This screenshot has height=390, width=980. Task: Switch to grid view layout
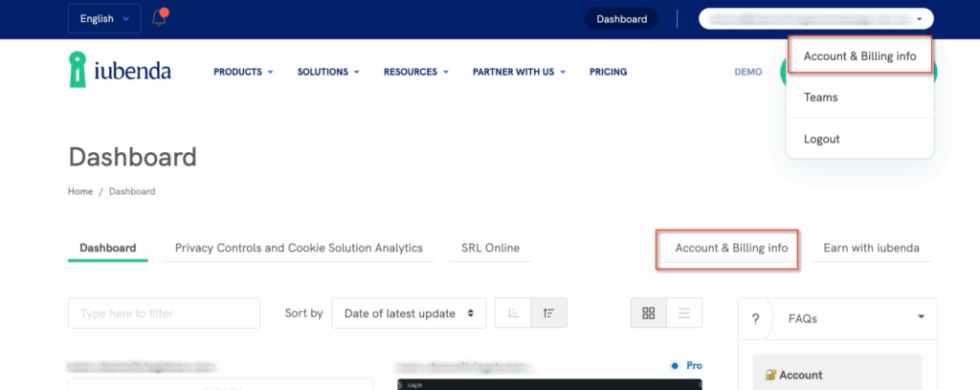pyautogui.click(x=649, y=313)
